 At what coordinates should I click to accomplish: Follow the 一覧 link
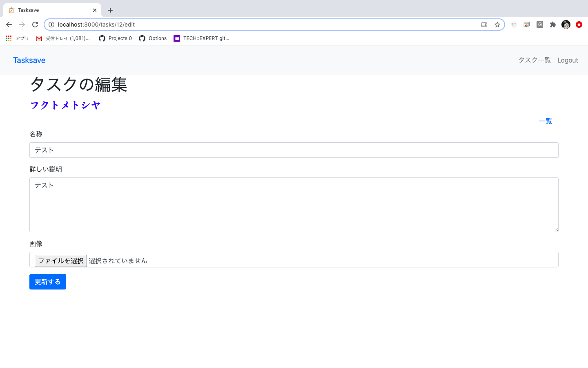tap(546, 121)
